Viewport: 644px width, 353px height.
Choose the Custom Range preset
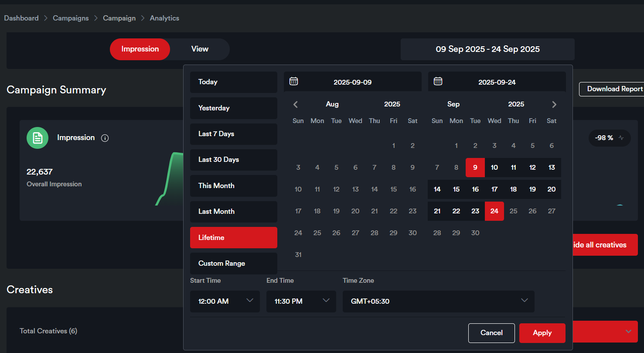[x=234, y=264]
